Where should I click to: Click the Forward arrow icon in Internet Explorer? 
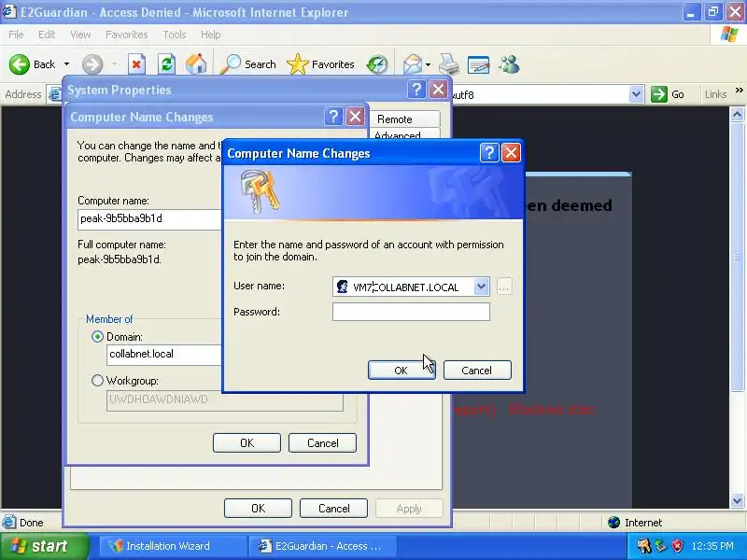pyautogui.click(x=92, y=64)
